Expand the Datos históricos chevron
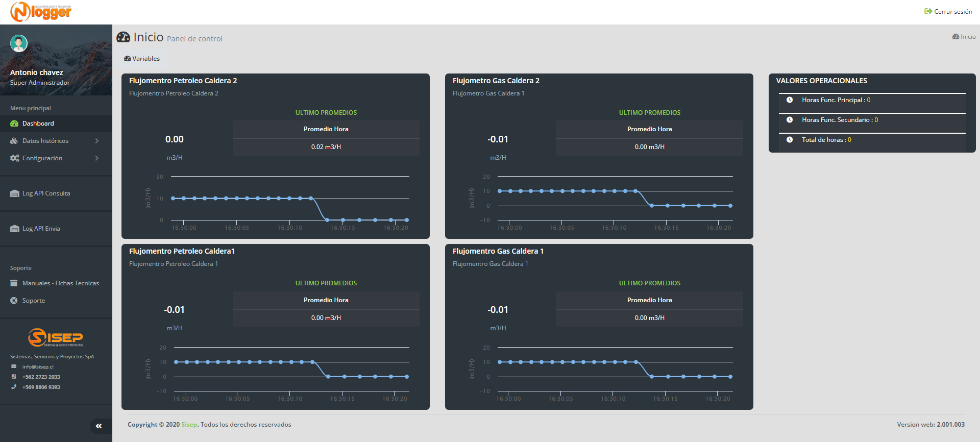The width and height of the screenshot is (980, 442). pos(97,141)
